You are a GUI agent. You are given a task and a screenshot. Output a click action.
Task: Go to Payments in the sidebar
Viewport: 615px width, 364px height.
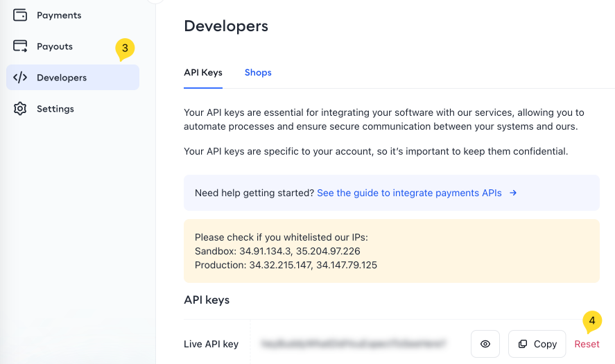click(59, 15)
